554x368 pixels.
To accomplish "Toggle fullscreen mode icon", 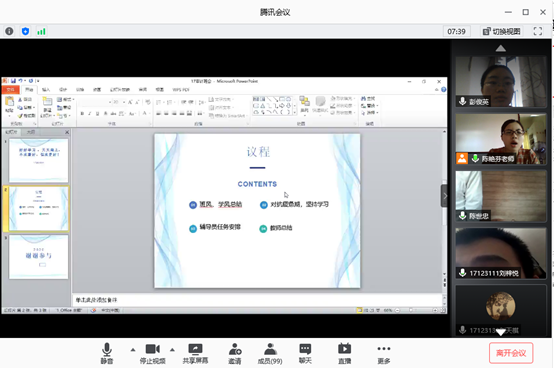I will point(538,31).
